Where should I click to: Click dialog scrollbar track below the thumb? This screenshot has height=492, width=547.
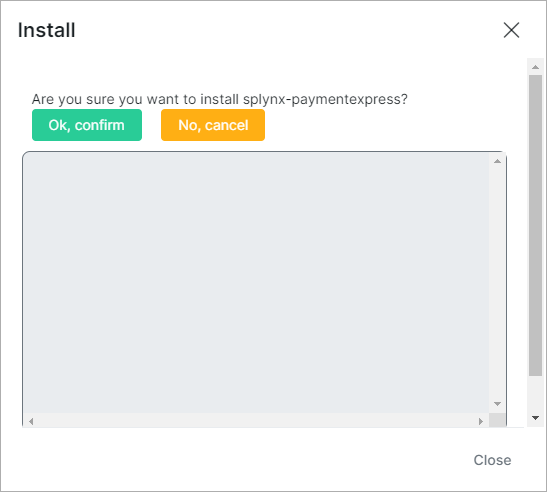pyautogui.click(x=535, y=393)
